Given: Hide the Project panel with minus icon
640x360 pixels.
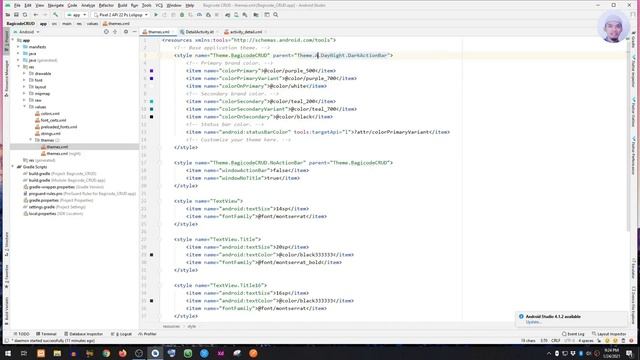Looking at the screenshot, I should coord(134,32).
